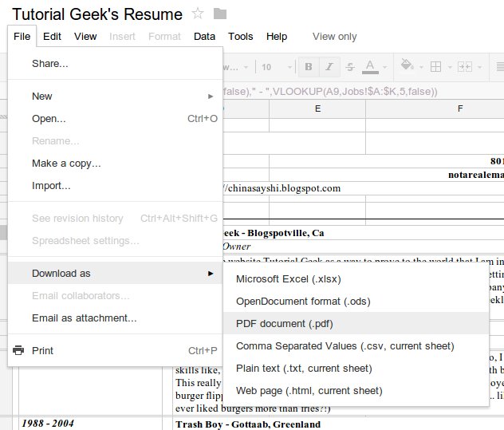This screenshot has height=430, width=504.
Task: Select Import... menu entry
Action: [x=115, y=186]
